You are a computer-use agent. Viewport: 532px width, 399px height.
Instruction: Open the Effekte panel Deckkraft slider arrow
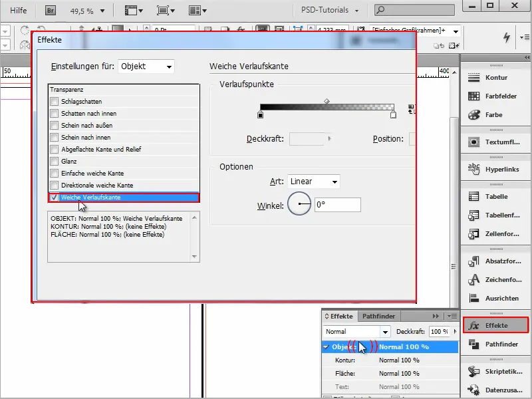click(455, 331)
